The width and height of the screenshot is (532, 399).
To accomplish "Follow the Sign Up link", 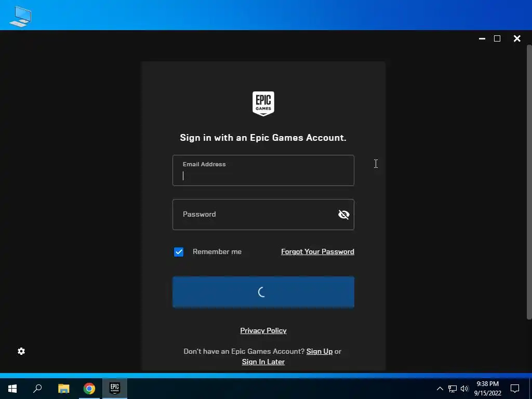I will [320, 351].
